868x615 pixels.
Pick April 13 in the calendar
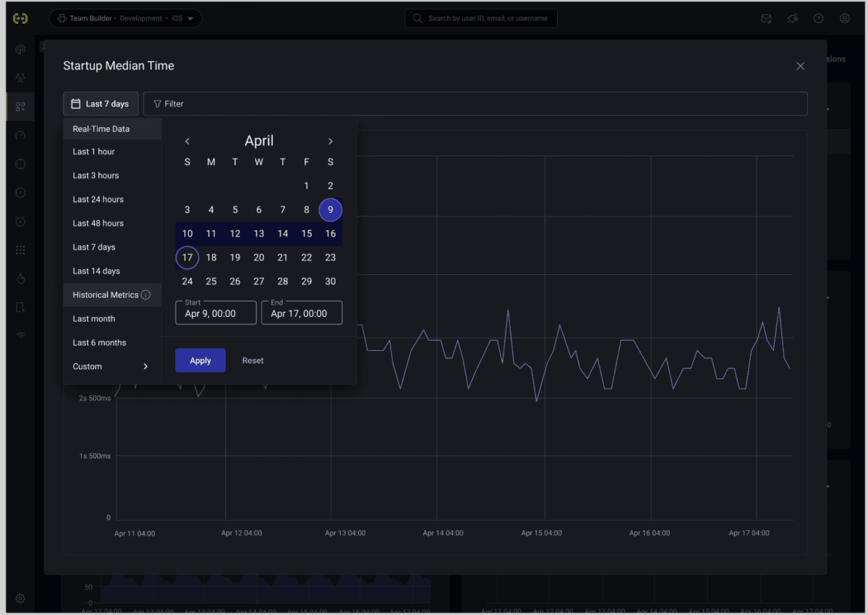coord(259,234)
